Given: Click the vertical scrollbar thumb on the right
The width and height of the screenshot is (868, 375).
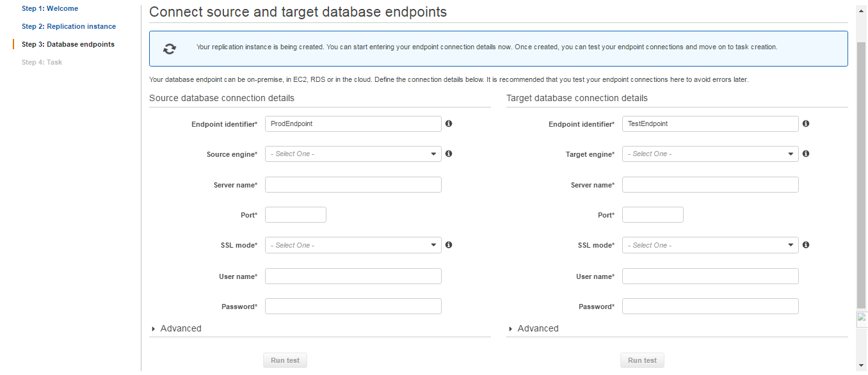Looking at the screenshot, I should [861, 173].
